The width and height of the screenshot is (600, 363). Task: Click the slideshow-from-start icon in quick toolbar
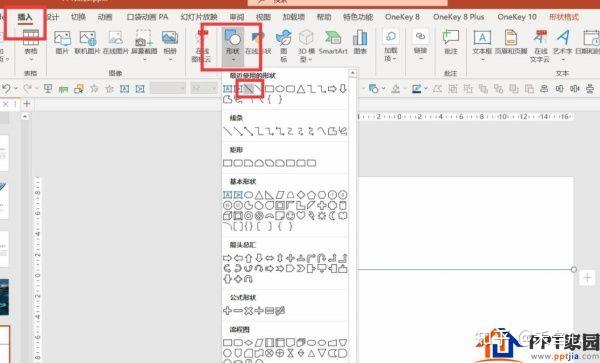click(48, 89)
